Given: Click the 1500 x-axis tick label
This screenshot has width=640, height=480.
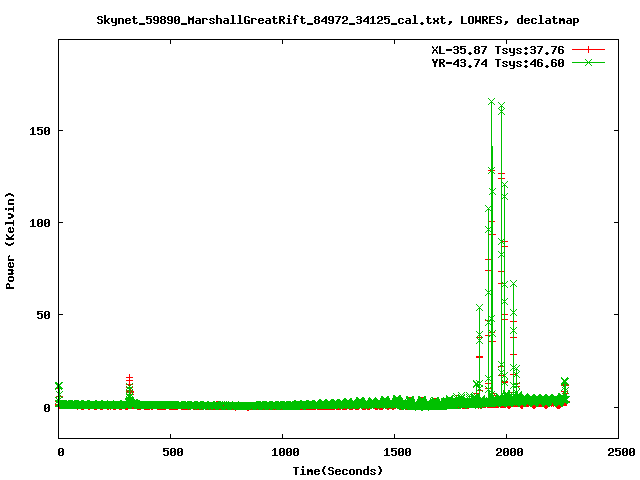Looking at the screenshot, I should 397,452.
